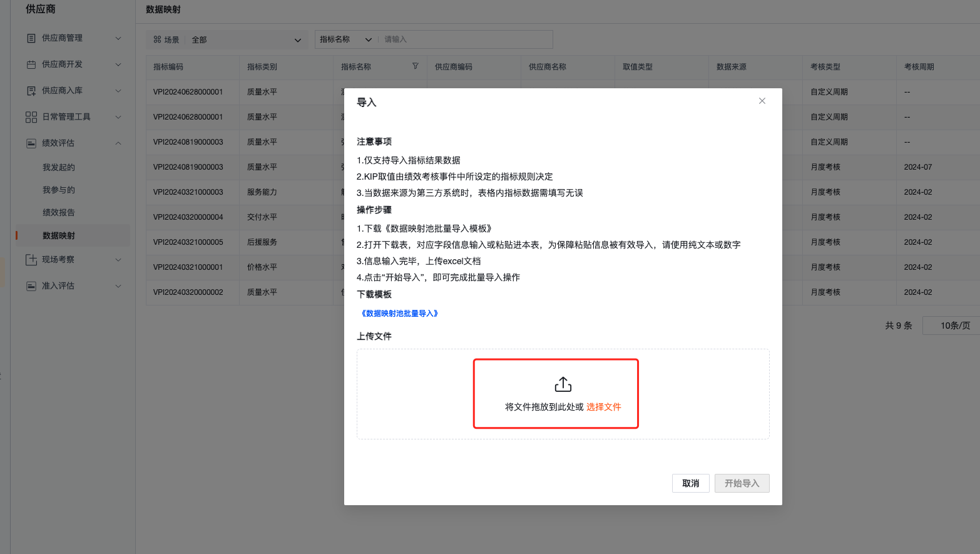Screen dimensions: 980x554
Task: Click the 请输入 search input field
Action: (466, 39)
